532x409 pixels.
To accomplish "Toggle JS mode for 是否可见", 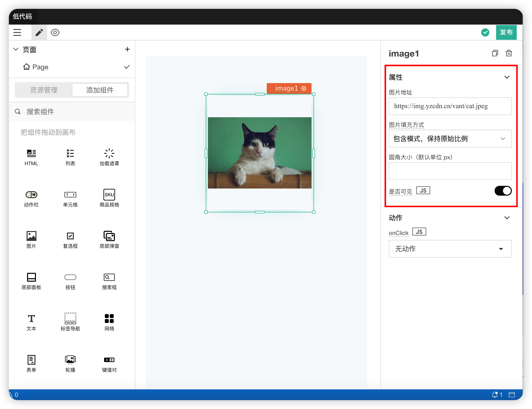I will (x=423, y=191).
